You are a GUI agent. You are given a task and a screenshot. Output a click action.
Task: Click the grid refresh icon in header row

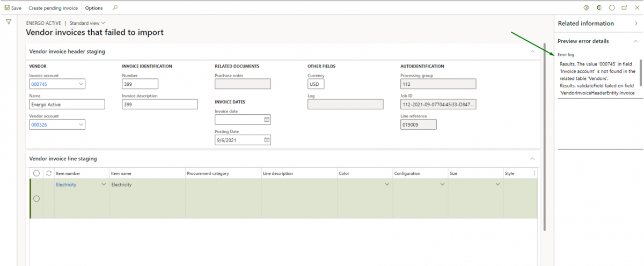[x=49, y=173]
